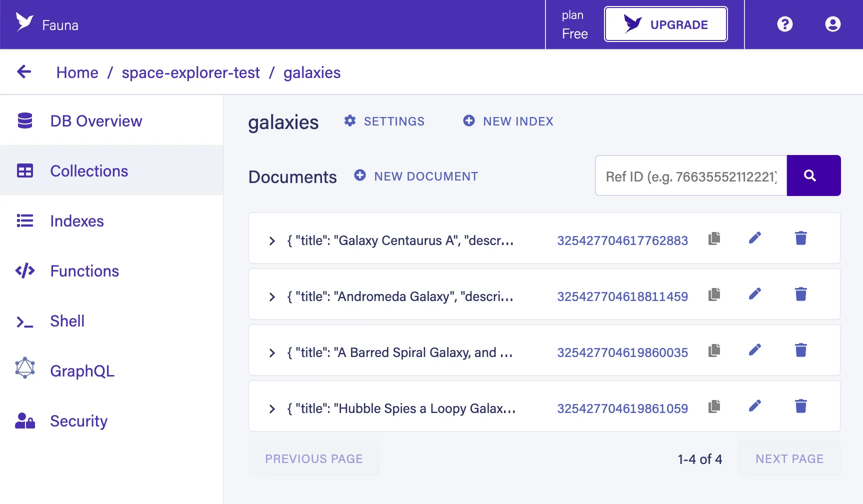The height and width of the screenshot is (504, 863).
Task: Expand the Andromeda Galaxy document row
Action: 272,296
